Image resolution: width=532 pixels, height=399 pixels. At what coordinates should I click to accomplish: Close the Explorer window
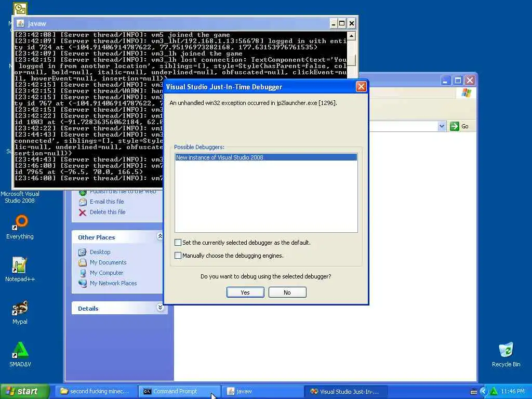click(x=470, y=81)
